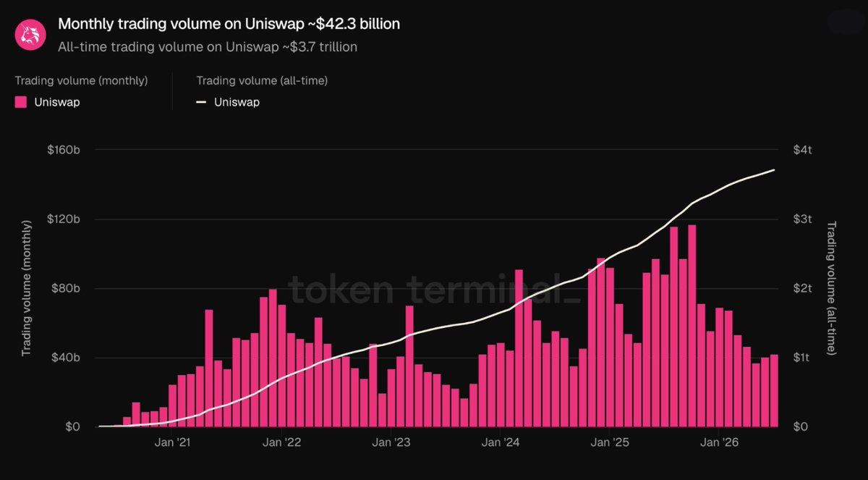Click the Jan '22 x-axis label
The image size is (868, 480).
tap(283, 442)
